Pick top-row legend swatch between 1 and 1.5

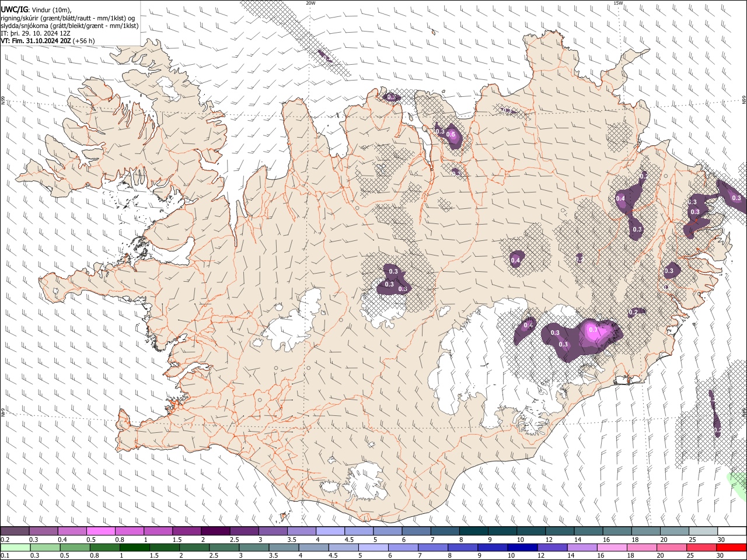(x=158, y=531)
